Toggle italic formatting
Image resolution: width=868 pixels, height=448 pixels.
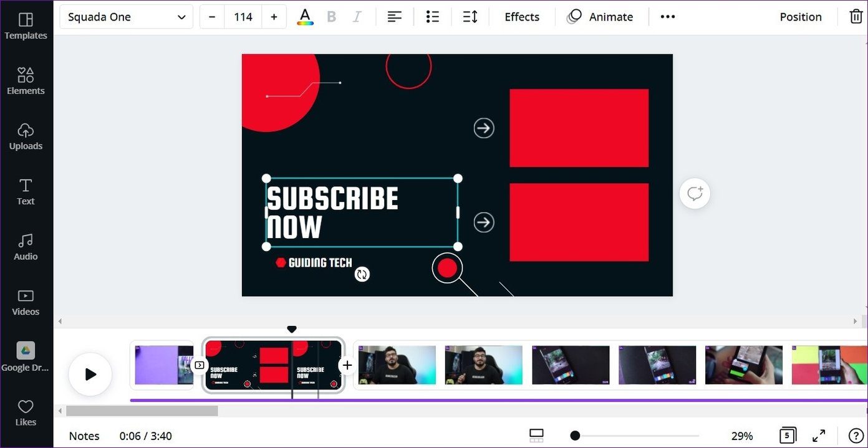(357, 17)
